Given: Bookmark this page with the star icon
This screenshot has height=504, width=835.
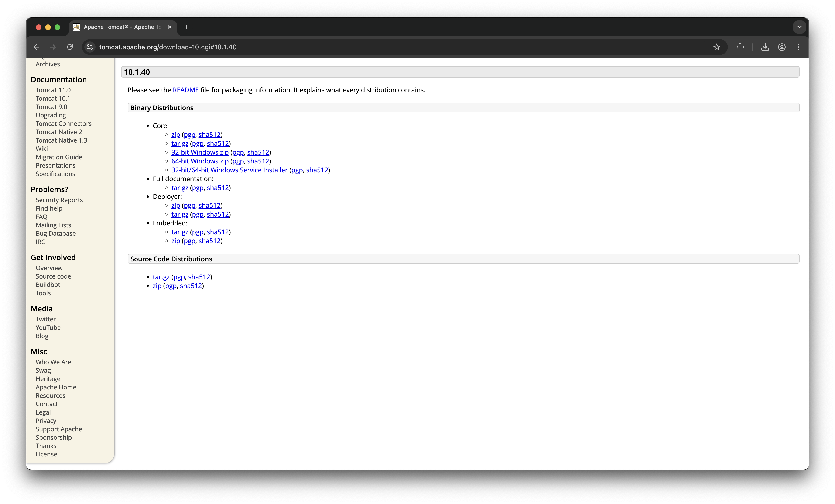Looking at the screenshot, I should [x=716, y=47].
